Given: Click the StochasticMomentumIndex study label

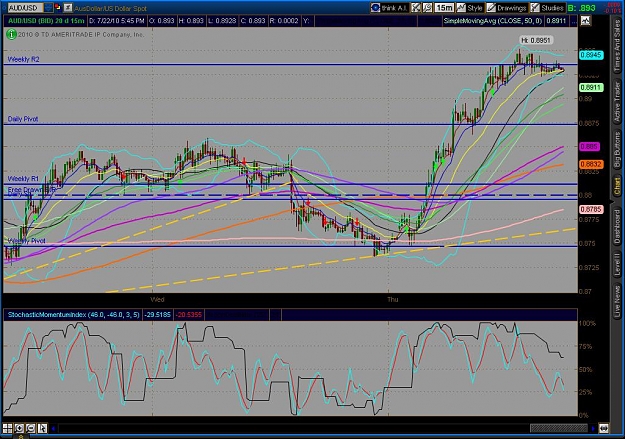Looking at the screenshot, I should tap(74, 315).
